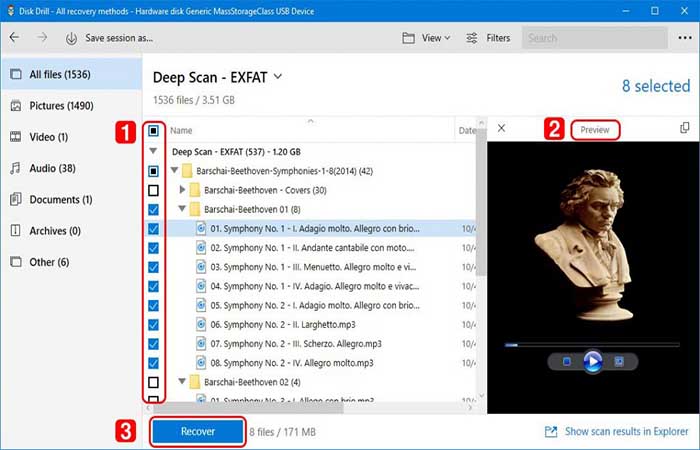
Task: Select 04. Symphony No. 1 - IV. Adagio file
Action: 315,286
